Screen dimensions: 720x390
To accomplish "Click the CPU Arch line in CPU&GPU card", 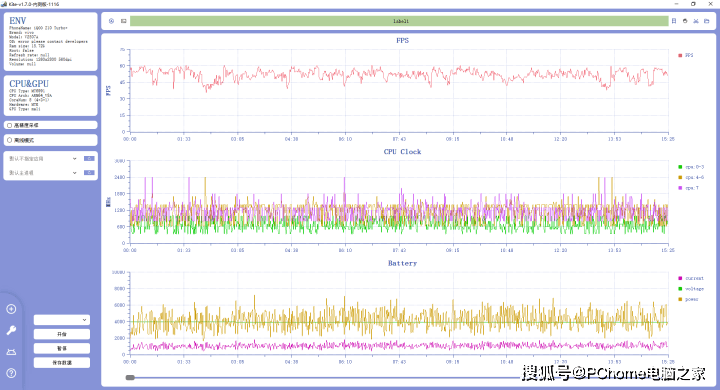I will 31,96.
